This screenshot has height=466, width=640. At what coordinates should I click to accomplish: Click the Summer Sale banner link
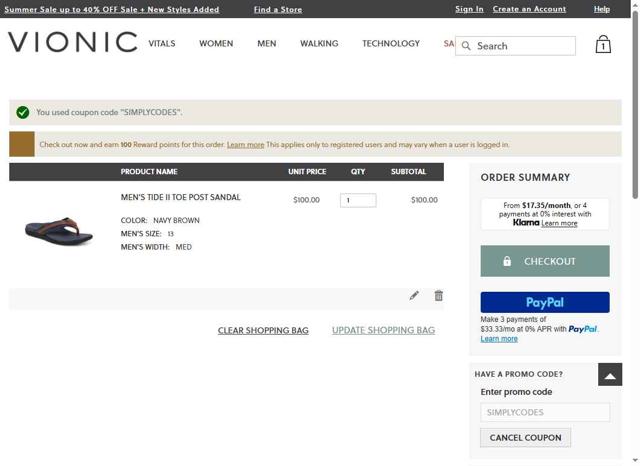111,9
